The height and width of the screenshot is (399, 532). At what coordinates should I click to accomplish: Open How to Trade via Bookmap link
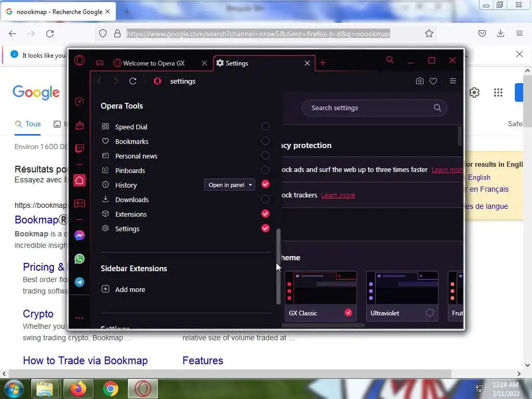85,361
